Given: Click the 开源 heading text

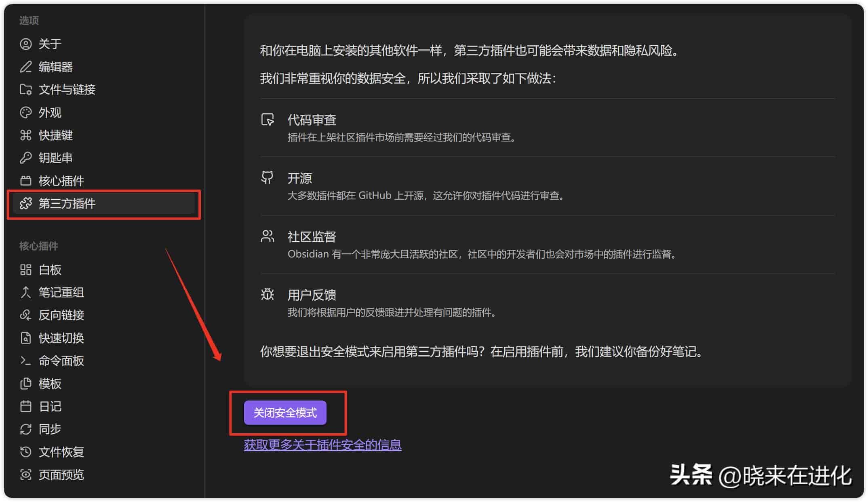Looking at the screenshot, I should (x=299, y=178).
